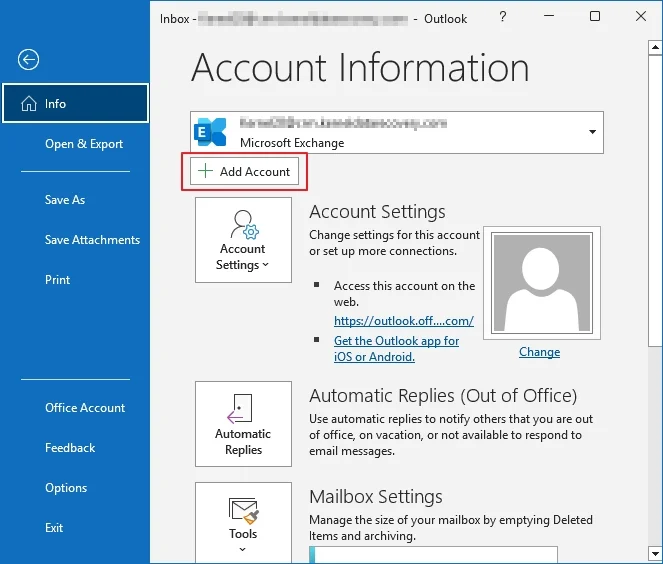Open the outlook.off....com web link
This screenshot has height=564, width=663.
click(404, 321)
